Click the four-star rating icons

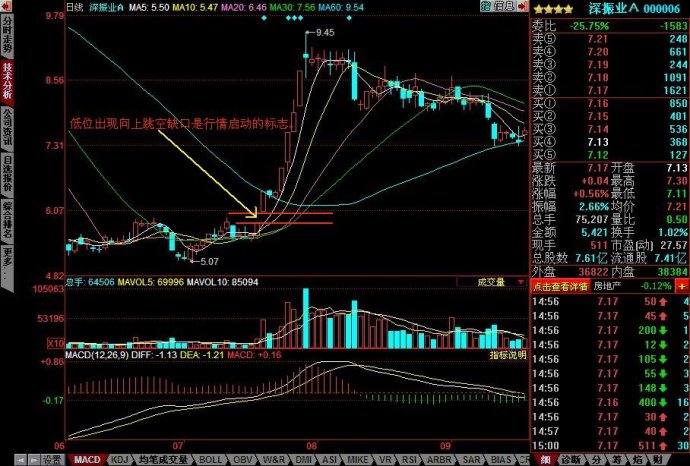pos(553,8)
